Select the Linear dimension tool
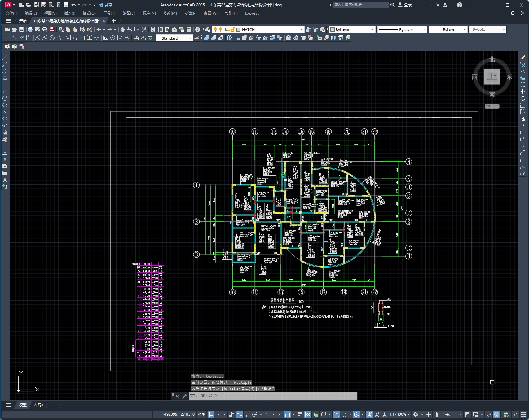 point(7,38)
